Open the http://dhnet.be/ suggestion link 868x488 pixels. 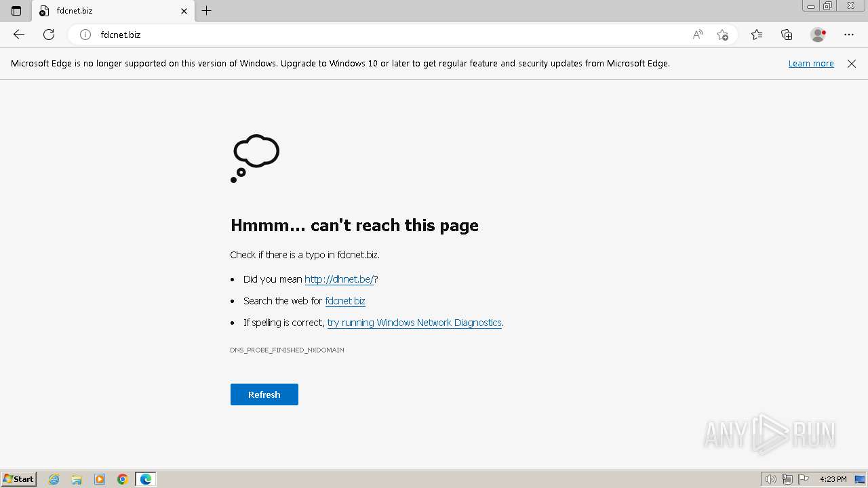tap(339, 279)
